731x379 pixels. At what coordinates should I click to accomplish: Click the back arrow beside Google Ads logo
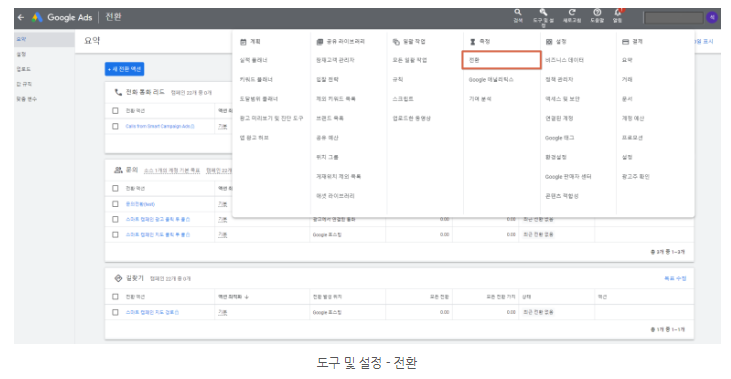[21, 17]
